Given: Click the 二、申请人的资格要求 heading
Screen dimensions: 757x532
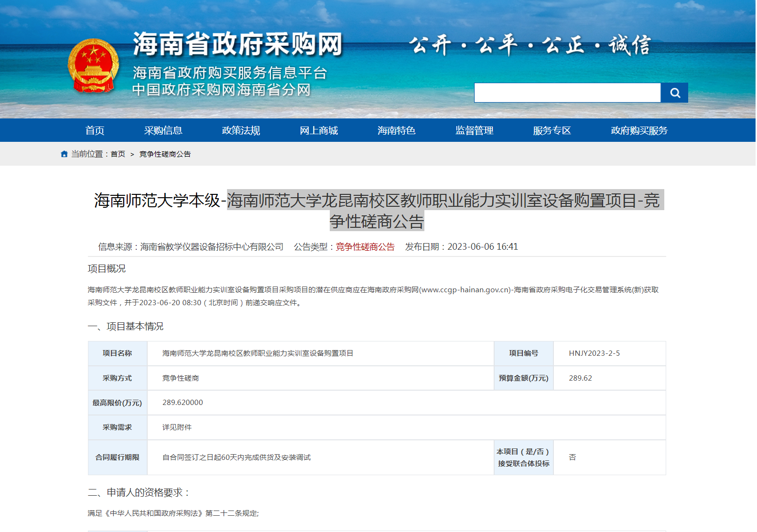Looking at the screenshot, I should 139,492.
